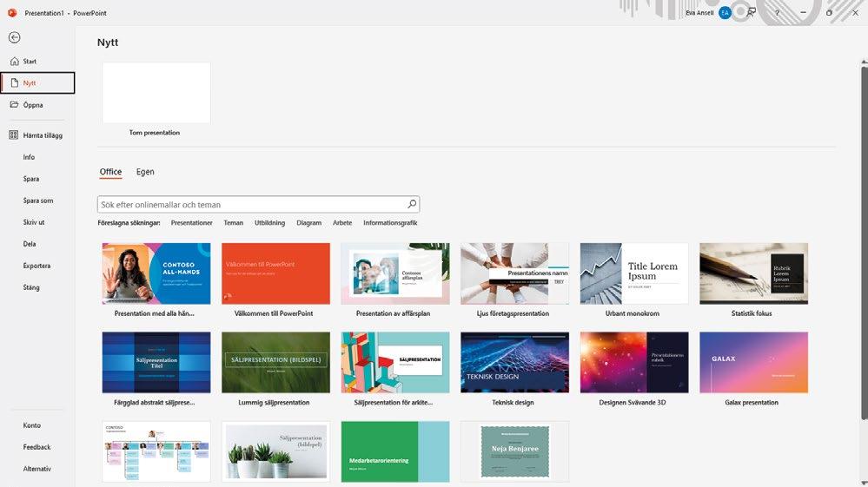868x487 pixels.
Task: Select Välkommen till PowerPoint template
Action: [275, 273]
